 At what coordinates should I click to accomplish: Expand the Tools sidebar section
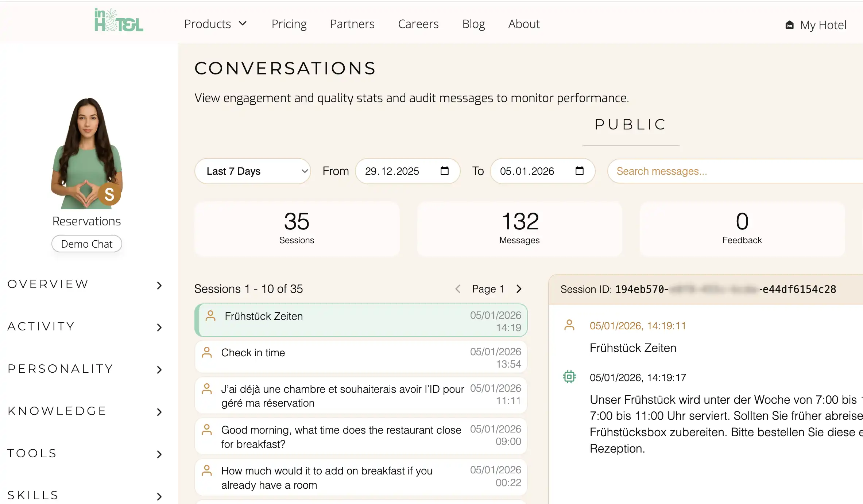click(85, 454)
